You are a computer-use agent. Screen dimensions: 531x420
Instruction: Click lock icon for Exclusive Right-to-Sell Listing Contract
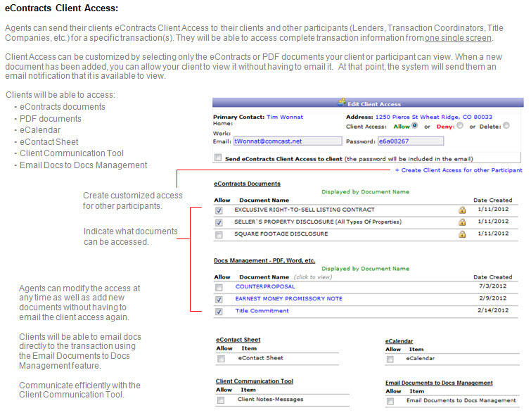pyautogui.click(x=462, y=210)
